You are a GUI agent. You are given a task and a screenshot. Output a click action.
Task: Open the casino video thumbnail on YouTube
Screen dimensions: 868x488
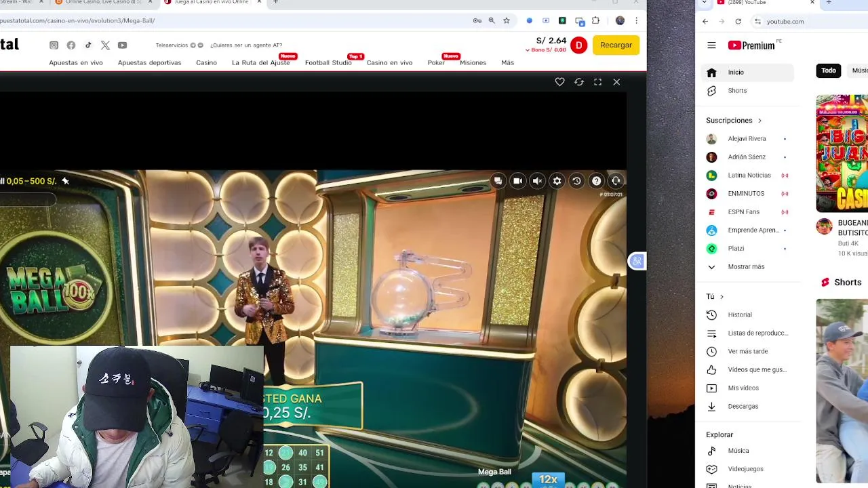pyautogui.click(x=842, y=153)
